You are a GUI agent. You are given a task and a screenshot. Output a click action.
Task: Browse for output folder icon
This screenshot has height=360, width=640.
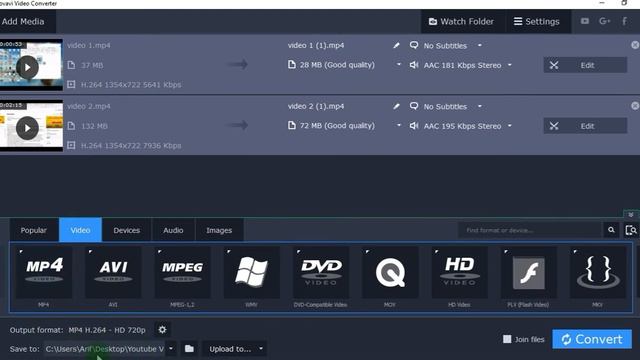coord(189,349)
